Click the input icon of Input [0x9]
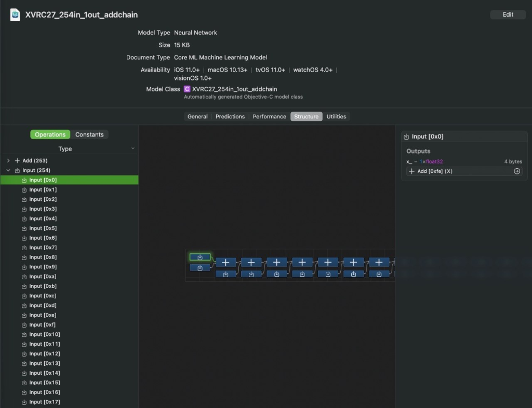Viewport: 532px width, 408px height. (x=24, y=267)
